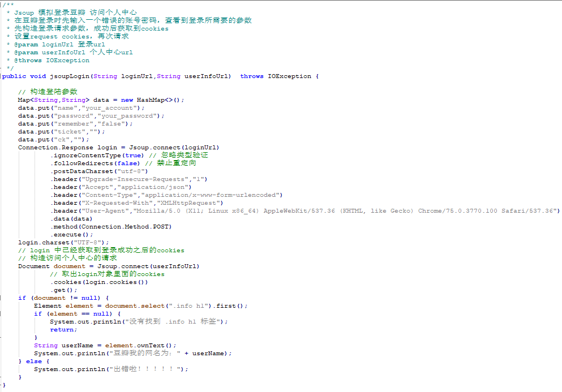Click the Javadoc line starting '设置request cookies'
The height and width of the screenshot is (392, 562).
click(71, 37)
